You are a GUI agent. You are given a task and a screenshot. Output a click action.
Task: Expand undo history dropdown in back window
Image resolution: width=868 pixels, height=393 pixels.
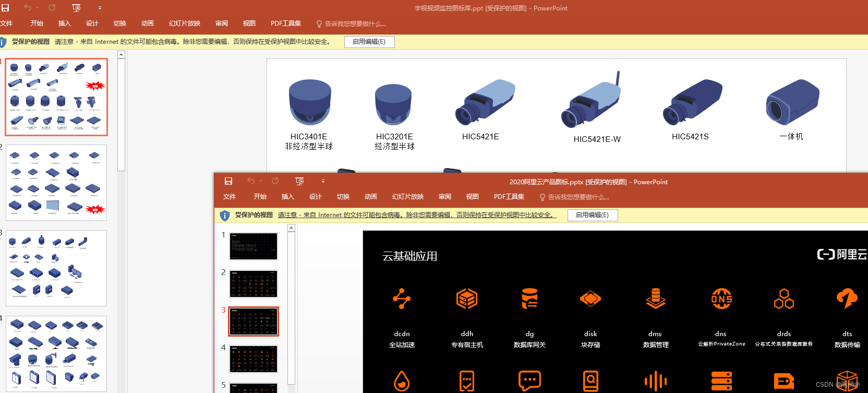click(38, 8)
